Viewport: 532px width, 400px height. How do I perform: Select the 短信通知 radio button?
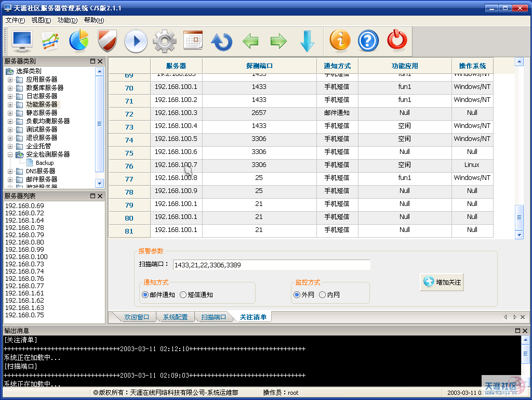[183, 295]
